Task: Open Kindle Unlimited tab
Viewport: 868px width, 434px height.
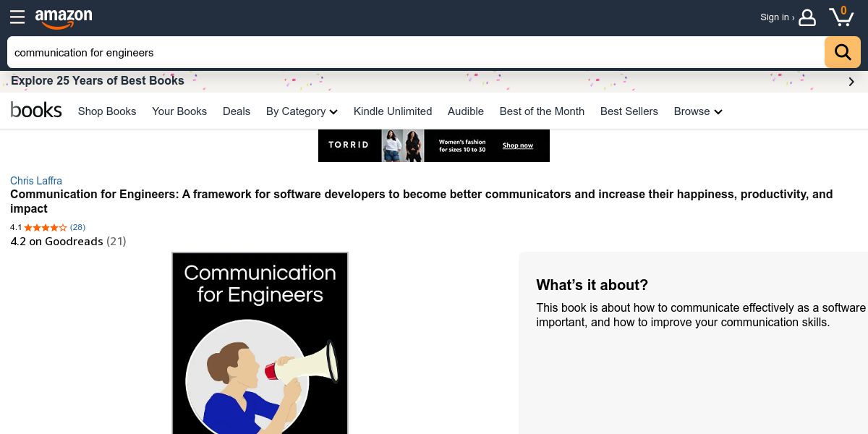Action: (393, 111)
